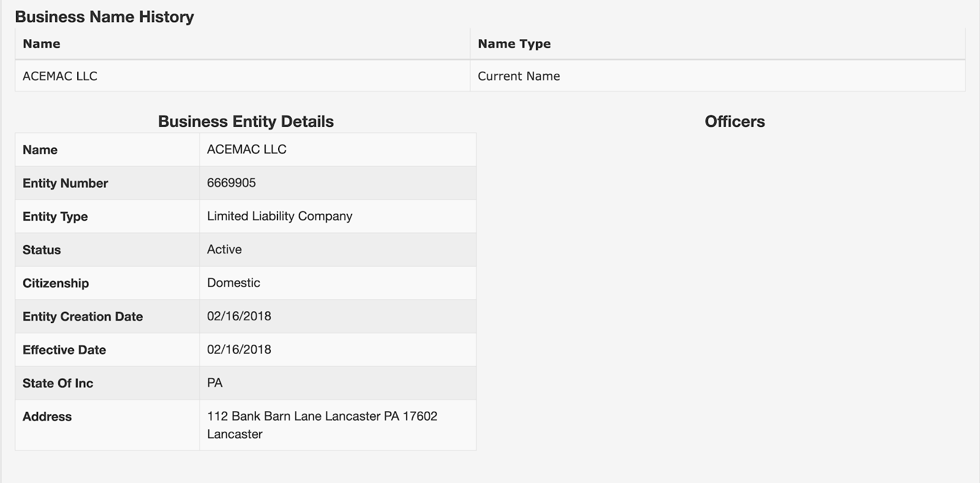Select the Entity Number label
Viewport: 980px width, 483px height.
(65, 183)
